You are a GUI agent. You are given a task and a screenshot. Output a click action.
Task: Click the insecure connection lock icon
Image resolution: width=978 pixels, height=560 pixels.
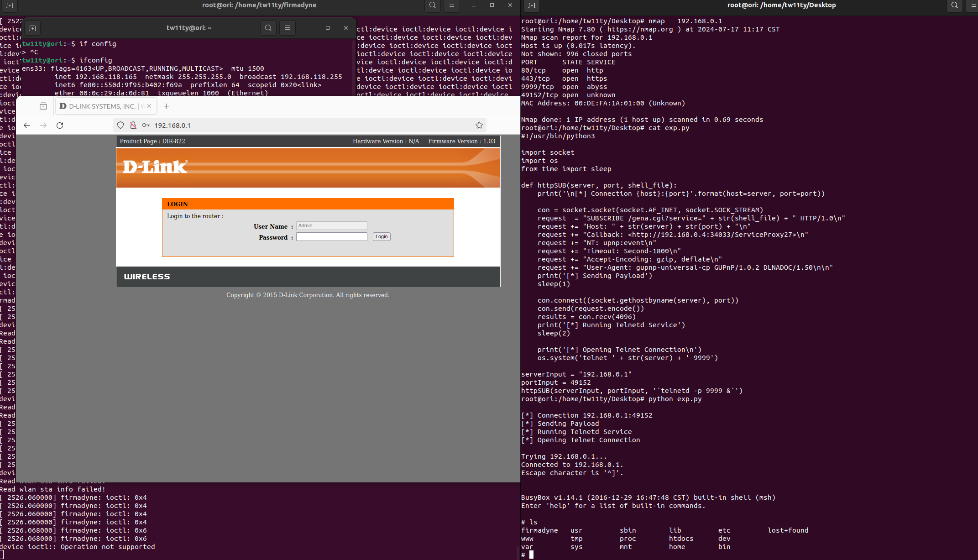pyautogui.click(x=133, y=126)
